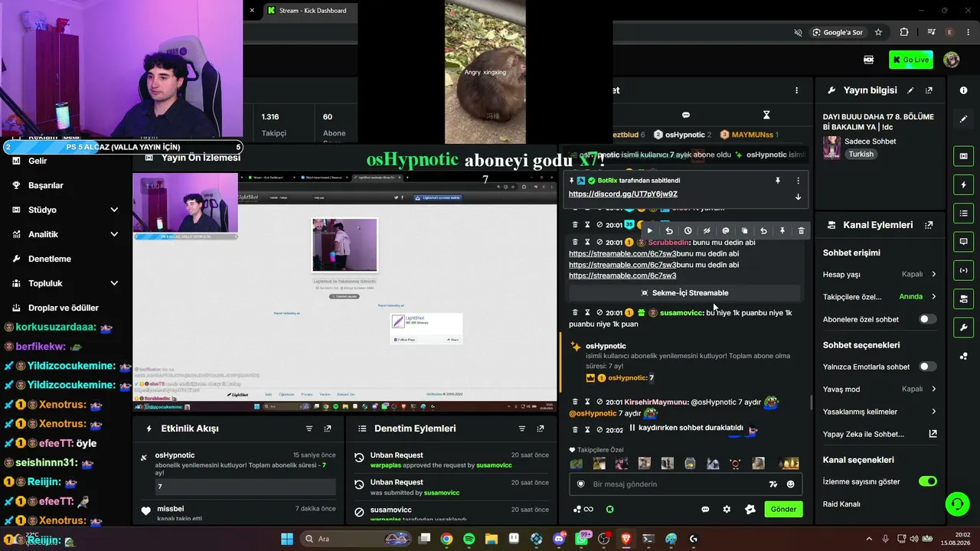Open the pinned message three-dot menu
This screenshot has height=551, width=980.
pyautogui.click(x=798, y=181)
